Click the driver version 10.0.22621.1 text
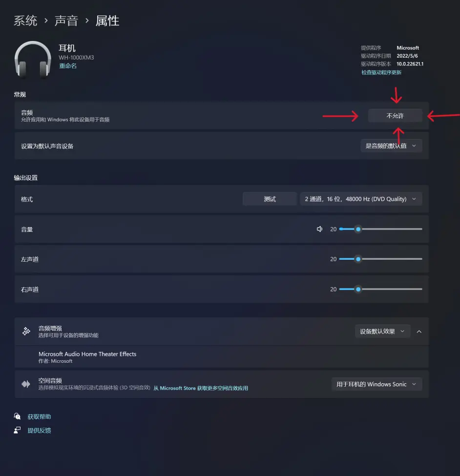 410,64
